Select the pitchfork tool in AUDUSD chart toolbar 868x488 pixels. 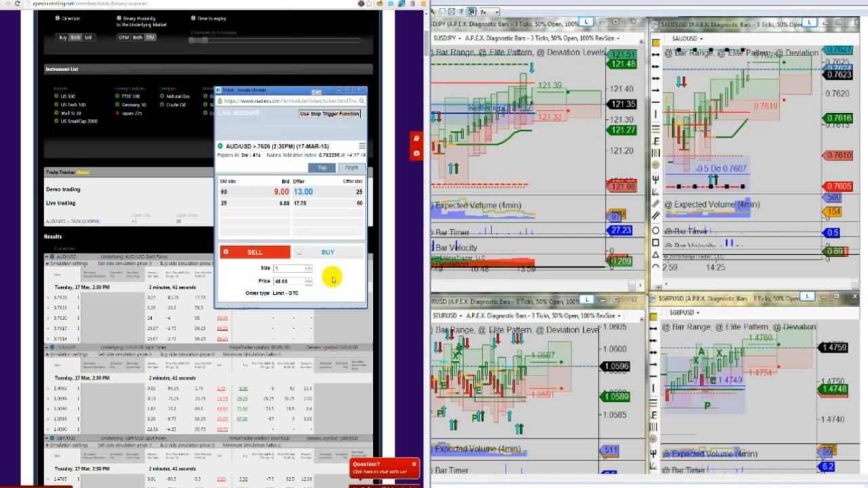coord(656,179)
